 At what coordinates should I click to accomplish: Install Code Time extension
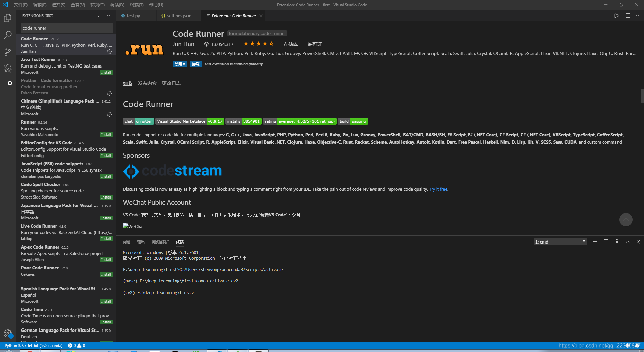(106, 322)
